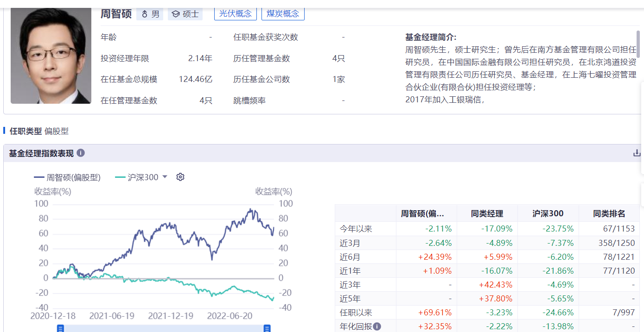Click the graduation cap 硕士 icon
The width and height of the screenshot is (644, 332).
(x=176, y=14)
